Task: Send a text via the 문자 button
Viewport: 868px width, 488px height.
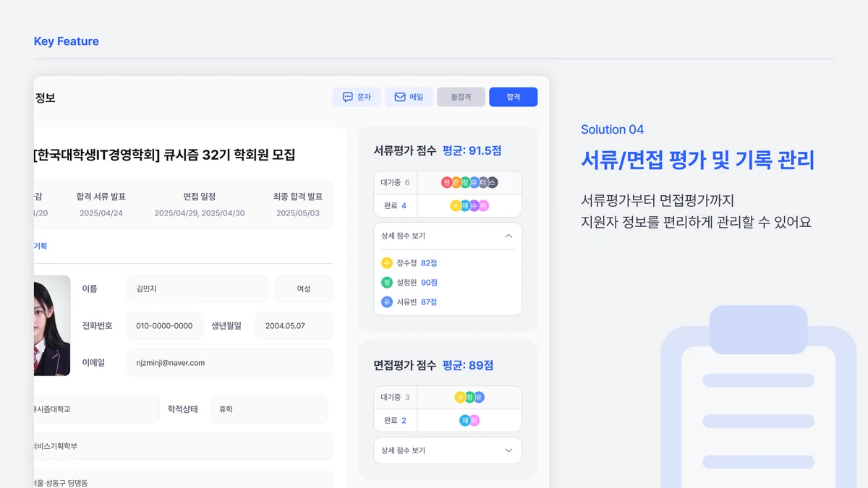Action: [x=357, y=97]
